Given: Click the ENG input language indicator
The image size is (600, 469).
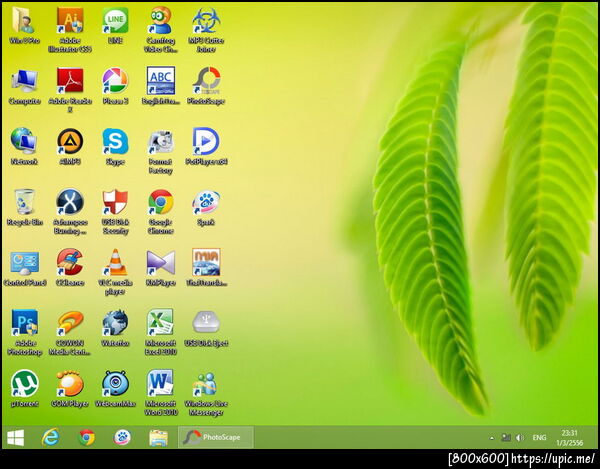Looking at the screenshot, I should pos(539,437).
